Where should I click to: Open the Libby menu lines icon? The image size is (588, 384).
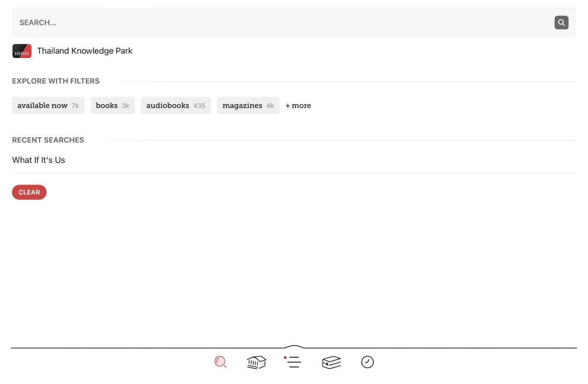pyautogui.click(x=294, y=362)
